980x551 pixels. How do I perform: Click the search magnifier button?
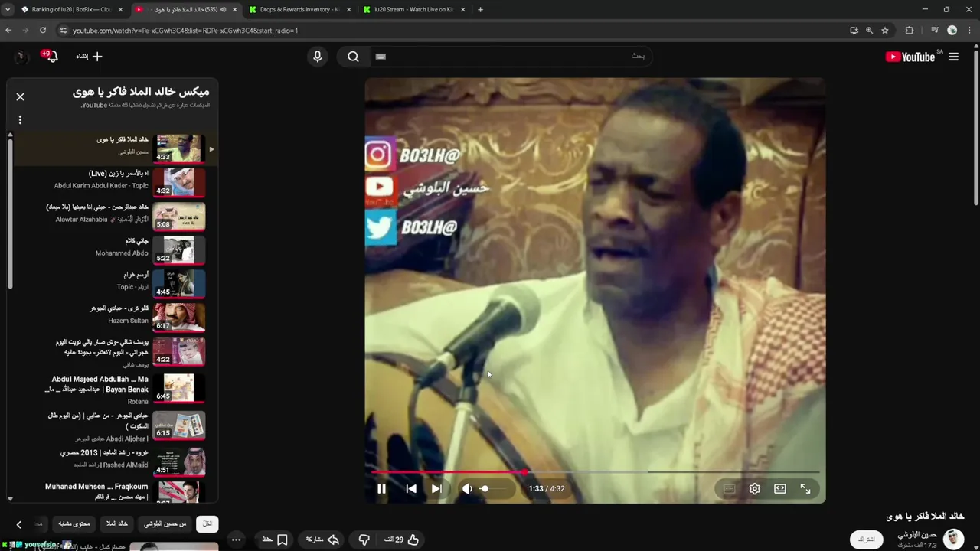click(353, 56)
